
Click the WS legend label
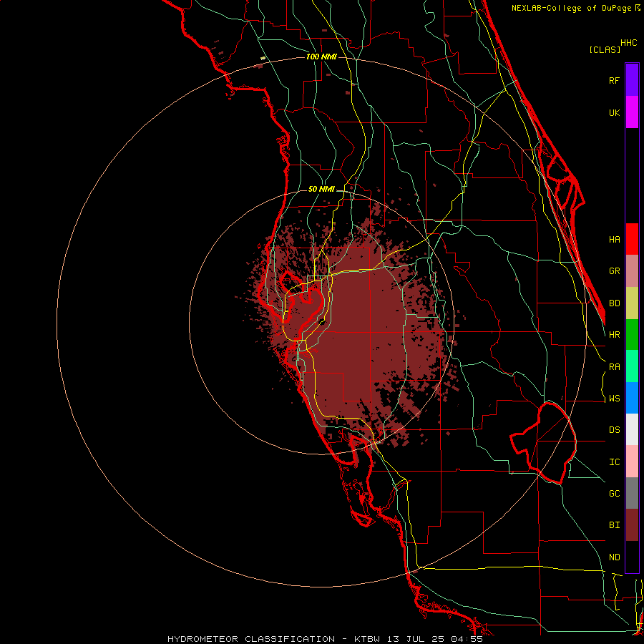pyautogui.click(x=614, y=399)
